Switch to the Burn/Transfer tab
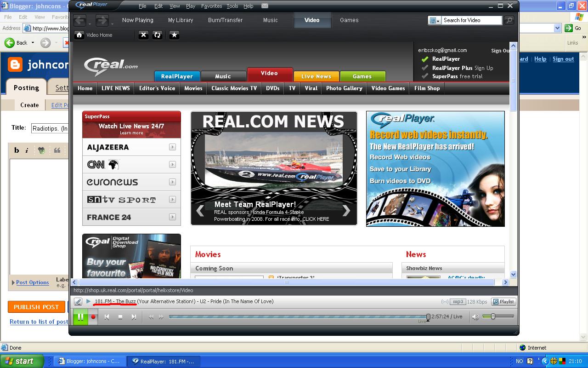The image size is (588, 368). [225, 20]
